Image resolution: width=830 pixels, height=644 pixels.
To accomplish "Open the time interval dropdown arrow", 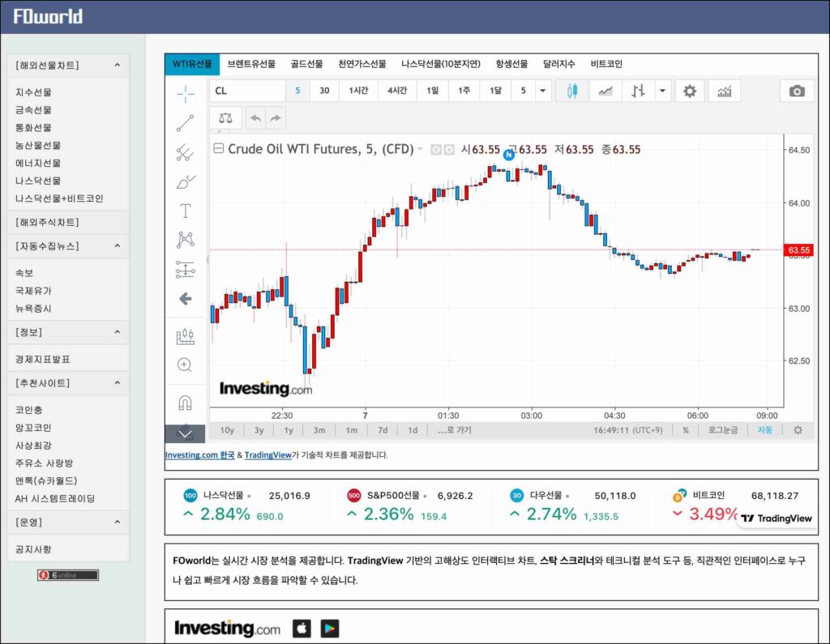I will (542, 91).
